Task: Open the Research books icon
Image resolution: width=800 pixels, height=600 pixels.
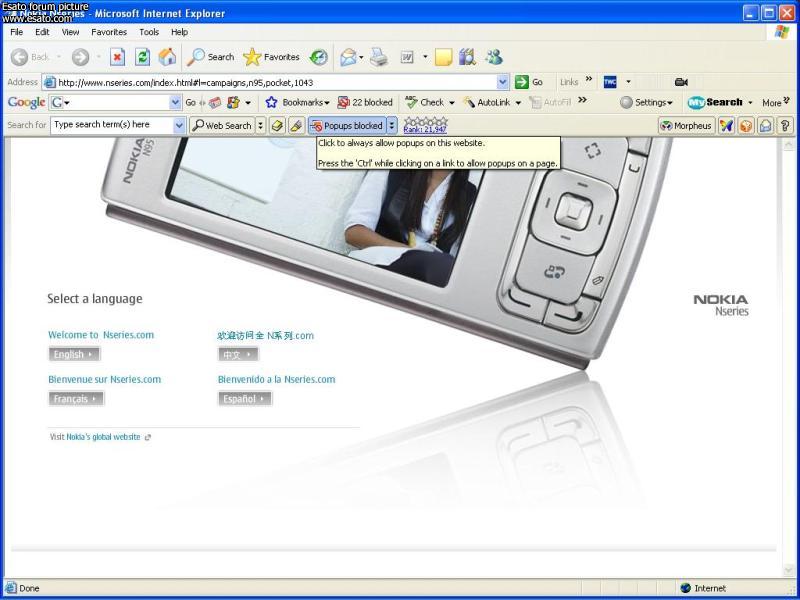Action: (467, 57)
